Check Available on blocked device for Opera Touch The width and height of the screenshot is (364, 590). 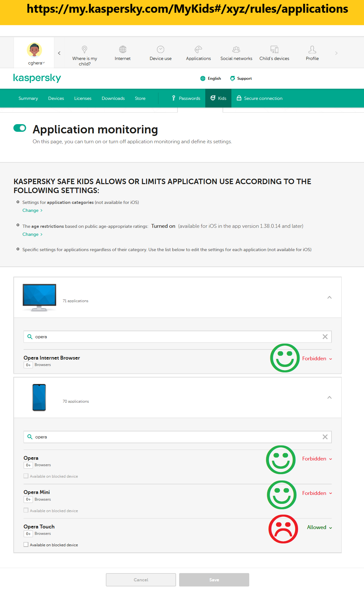26,545
